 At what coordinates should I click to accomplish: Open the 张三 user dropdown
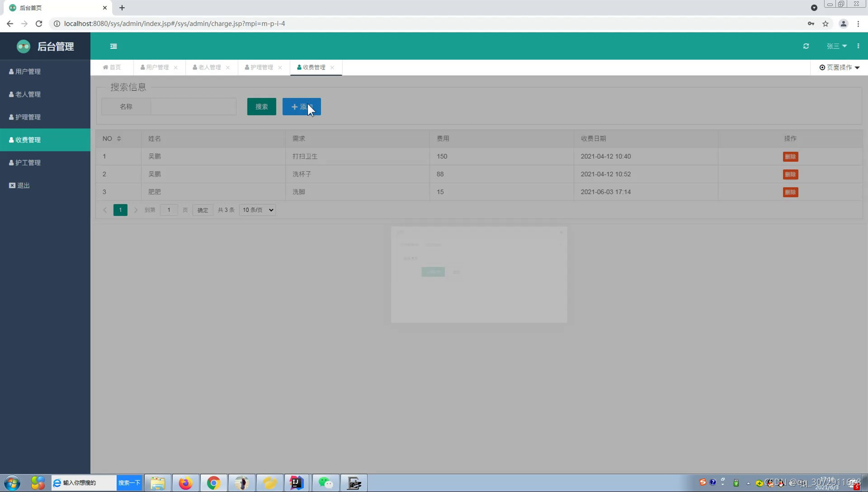(x=836, y=46)
